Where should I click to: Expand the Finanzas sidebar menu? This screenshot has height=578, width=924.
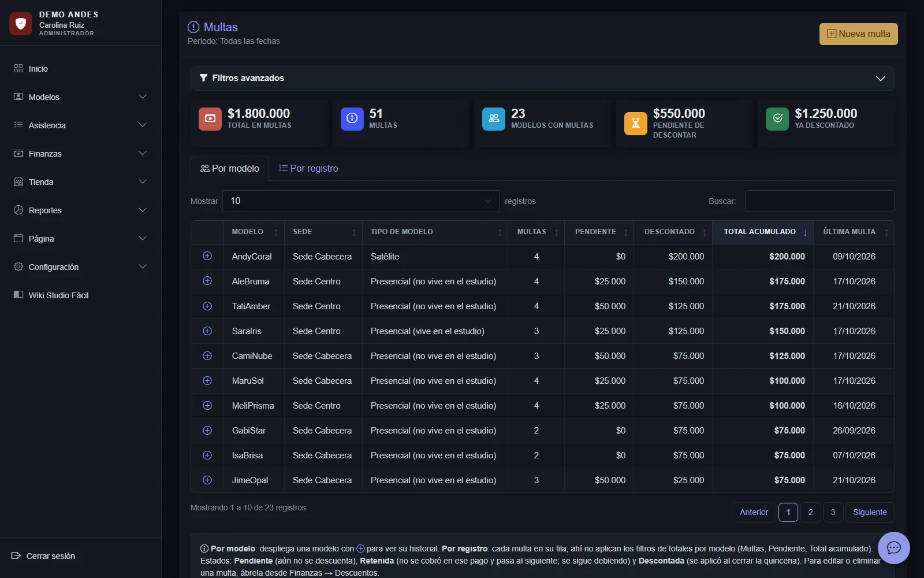pos(80,154)
